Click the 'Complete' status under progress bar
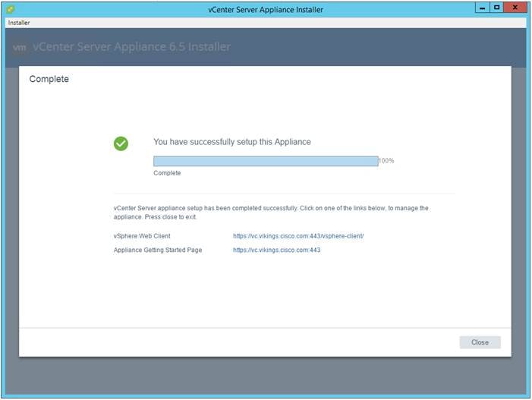This screenshot has width=532, height=400. (167, 173)
